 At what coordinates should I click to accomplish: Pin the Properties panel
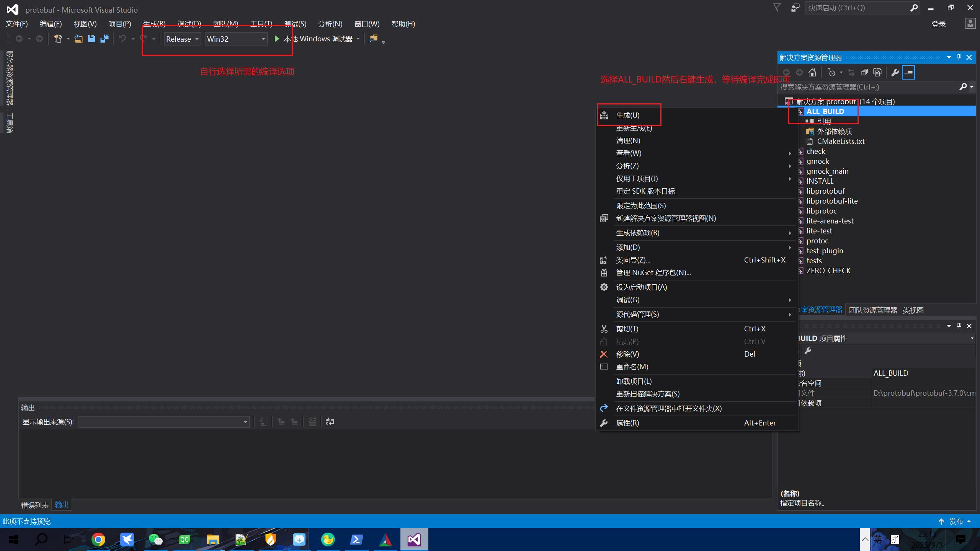click(959, 326)
